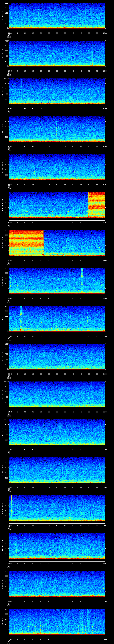Click the 19:17:00 start time label

click(x=9, y=147)
